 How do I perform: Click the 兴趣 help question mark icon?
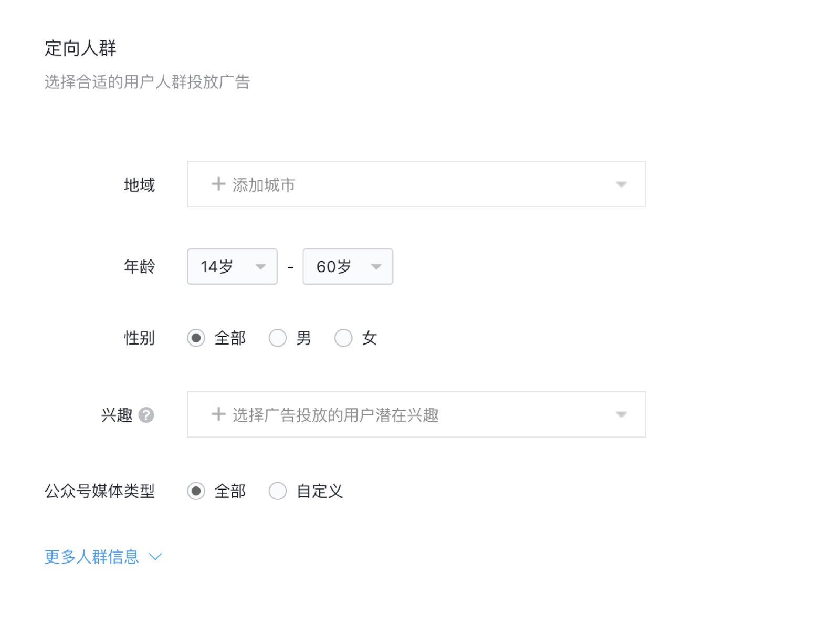146,415
